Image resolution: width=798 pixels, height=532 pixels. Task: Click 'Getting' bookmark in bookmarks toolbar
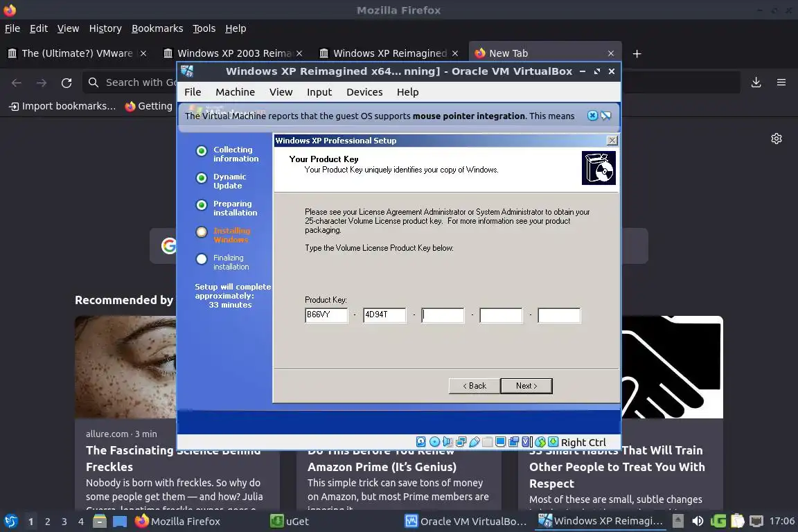tap(149, 107)
